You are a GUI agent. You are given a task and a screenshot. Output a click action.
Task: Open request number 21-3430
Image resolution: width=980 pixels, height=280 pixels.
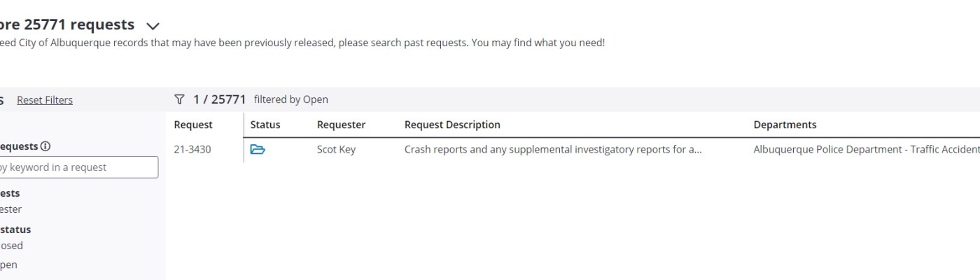pos(192,149)
